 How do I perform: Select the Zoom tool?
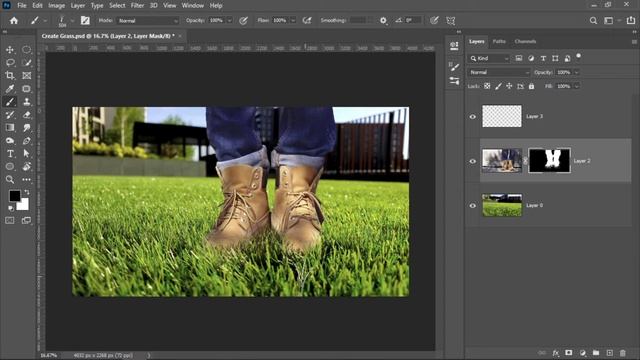(x=10, y=180)
